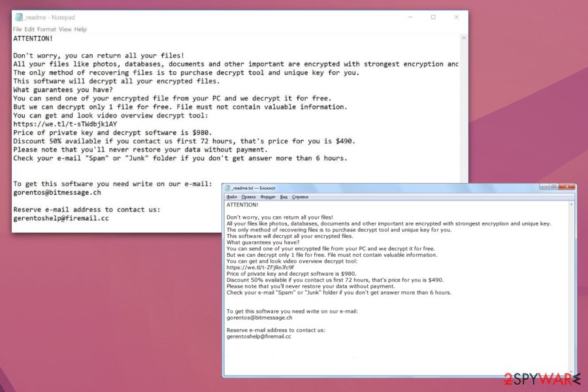Minimize the _readme.txt Блокнот window
588x392 pixels.
tap(544, 187)
